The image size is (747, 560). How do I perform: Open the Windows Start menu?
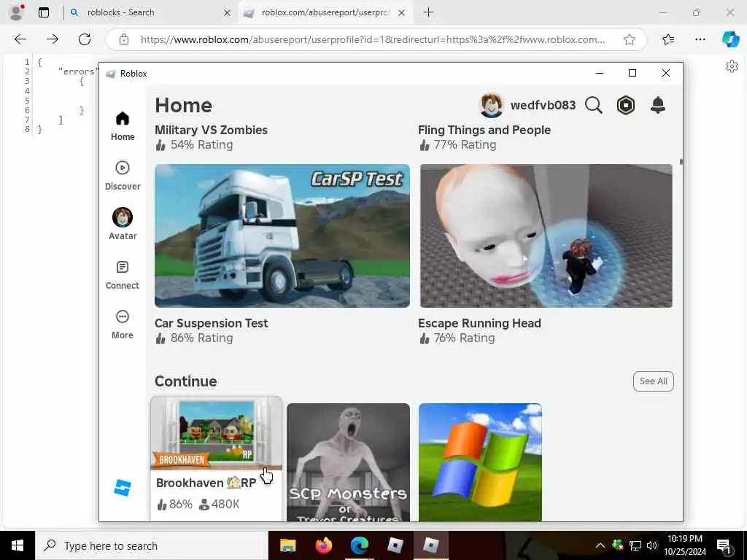pos(18,545)
